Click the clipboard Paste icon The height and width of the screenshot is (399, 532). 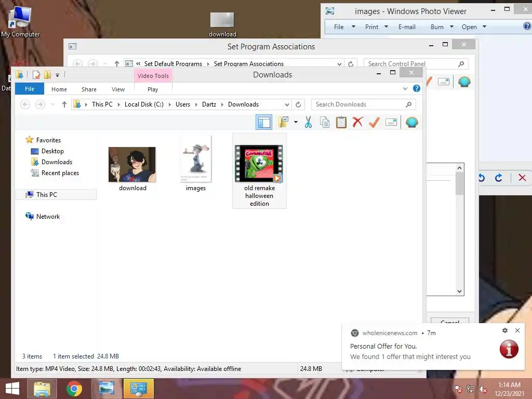(341, 122)
